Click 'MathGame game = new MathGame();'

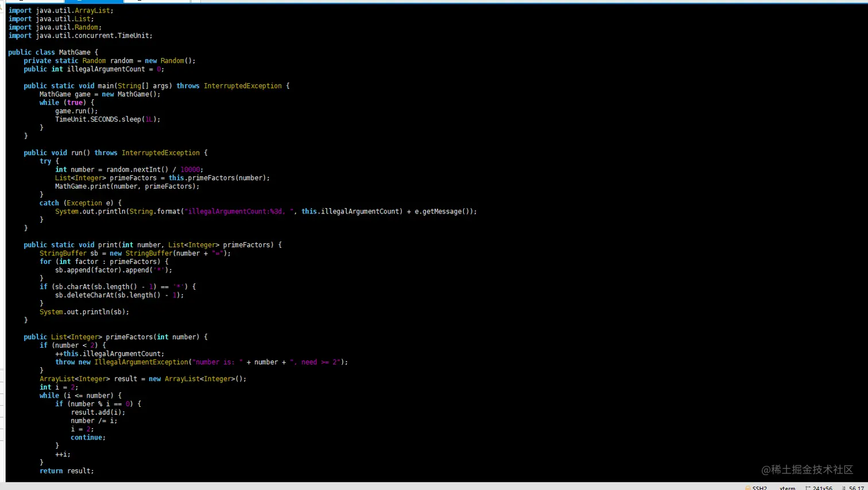[x=100, y=94]
